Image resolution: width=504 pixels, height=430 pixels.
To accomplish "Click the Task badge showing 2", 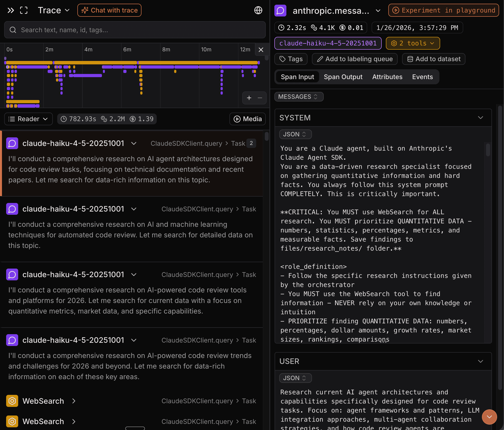I will click(251, 143).
